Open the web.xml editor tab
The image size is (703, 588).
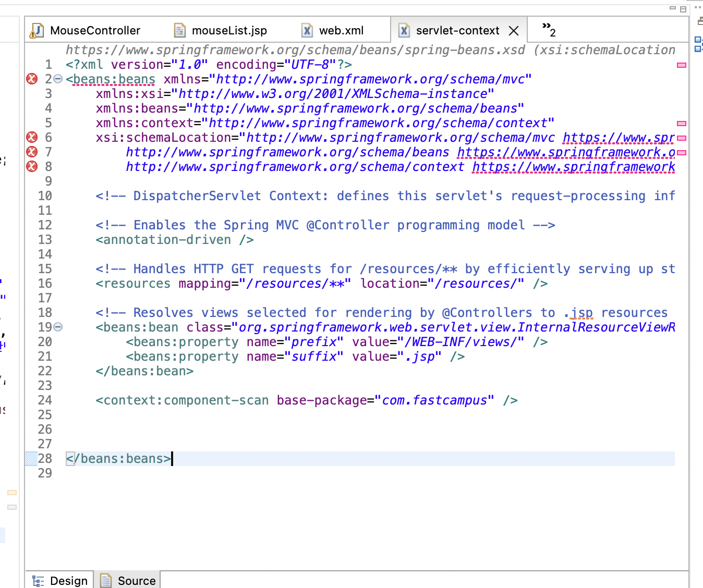[x=333, y=30]
